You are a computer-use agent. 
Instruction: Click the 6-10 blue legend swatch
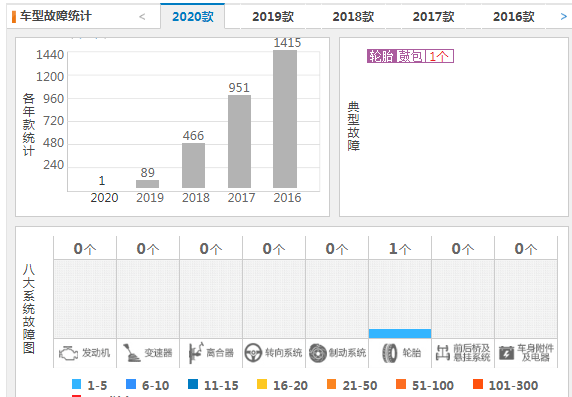click(131, 384)
